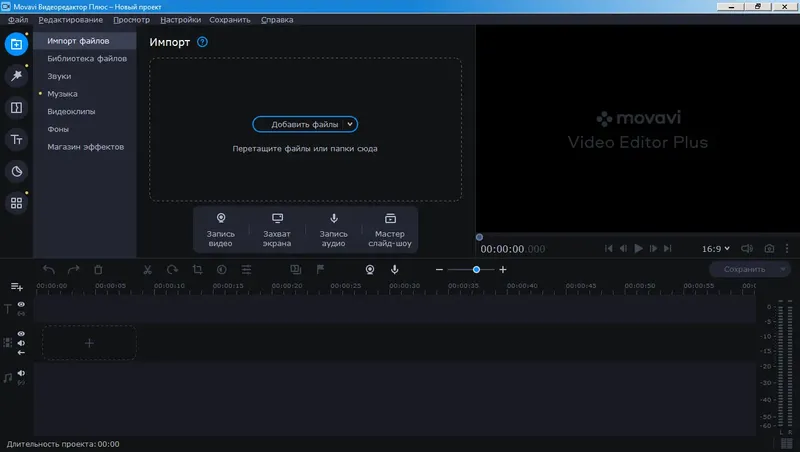The image size is (800, 452).
Task: Zoom in timeline with plus button
Action: (503, 269)
